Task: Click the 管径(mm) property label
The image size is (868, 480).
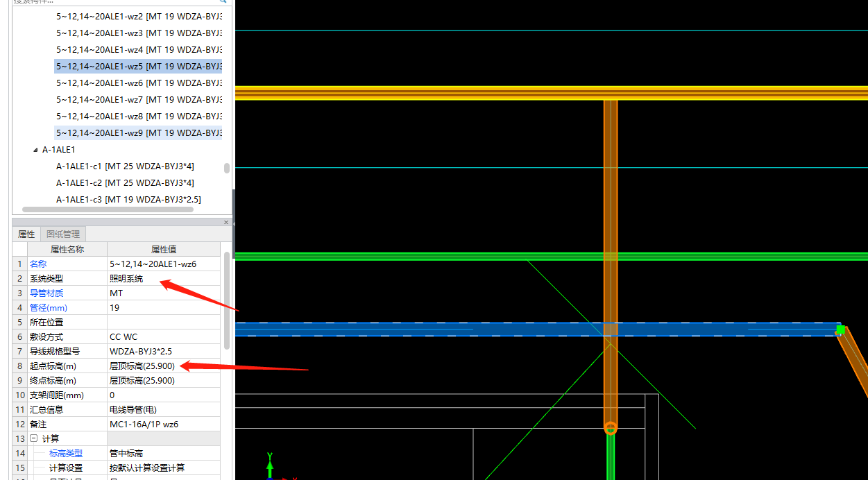Action: coord(48,307)
